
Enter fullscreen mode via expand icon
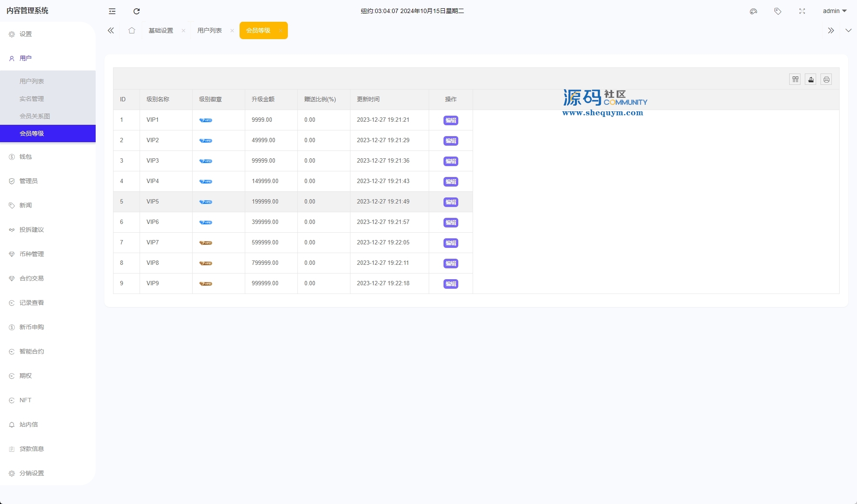pyautogui.click(x=802, y=11)
